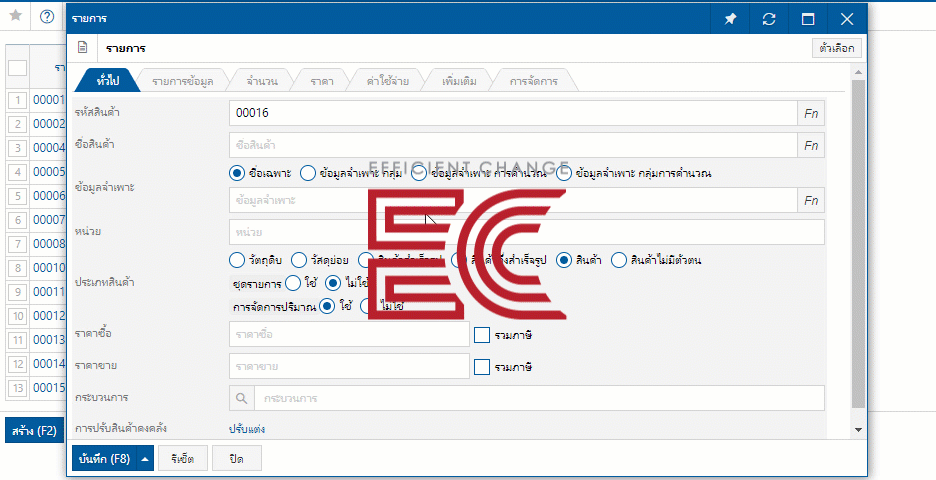Close the รายการ dialog with X
936x480 pixels.
point(846,19)
